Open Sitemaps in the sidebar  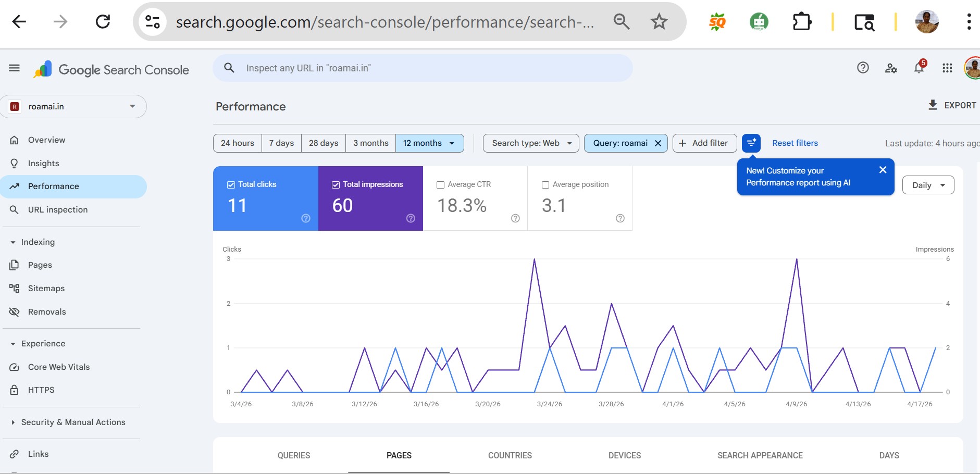pos(73,289)
